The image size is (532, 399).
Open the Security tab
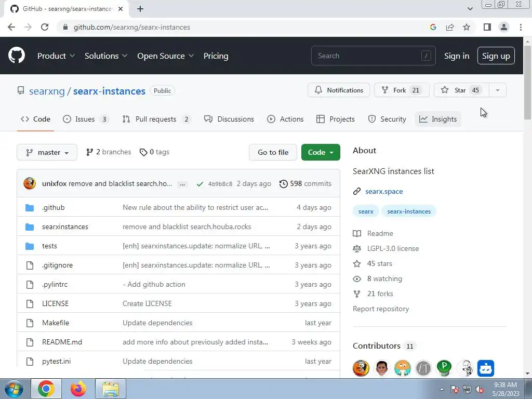click(387, 119)
